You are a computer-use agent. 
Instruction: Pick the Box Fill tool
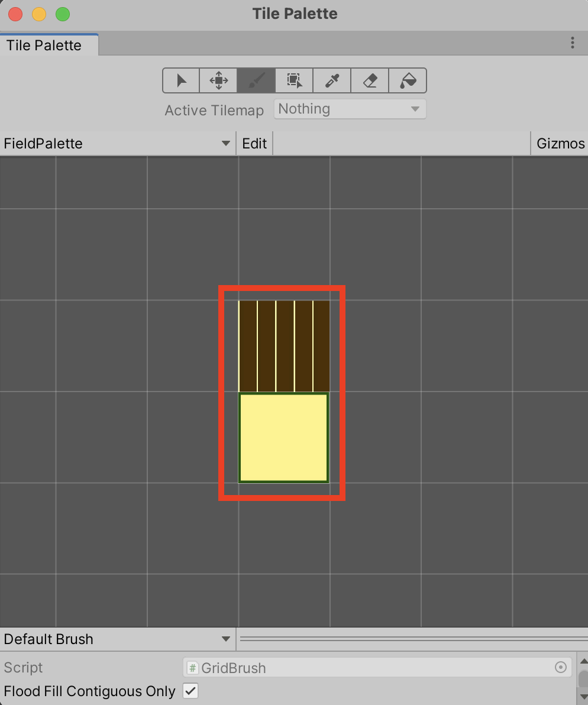(294, 80)
